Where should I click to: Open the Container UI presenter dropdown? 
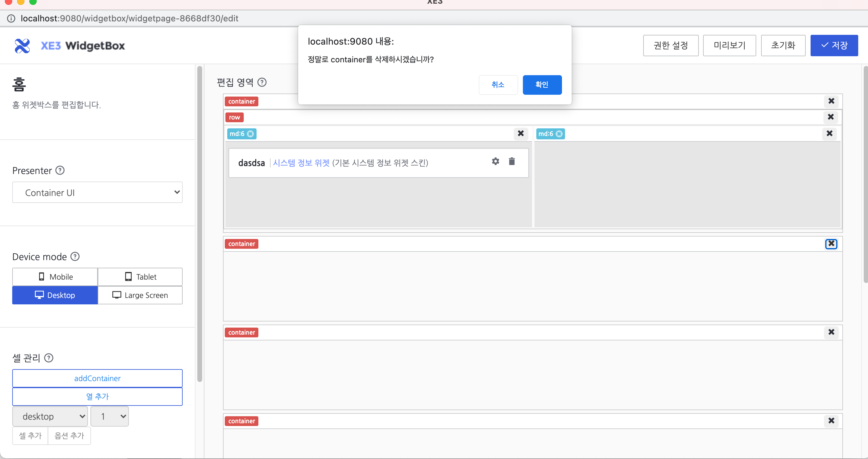click(x=97, y=192)
